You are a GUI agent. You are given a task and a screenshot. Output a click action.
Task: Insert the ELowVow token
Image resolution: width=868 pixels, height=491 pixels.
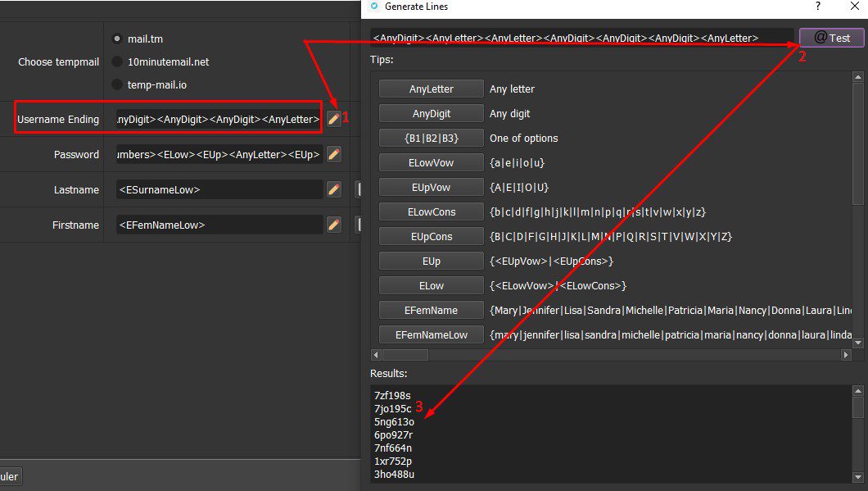432,162
